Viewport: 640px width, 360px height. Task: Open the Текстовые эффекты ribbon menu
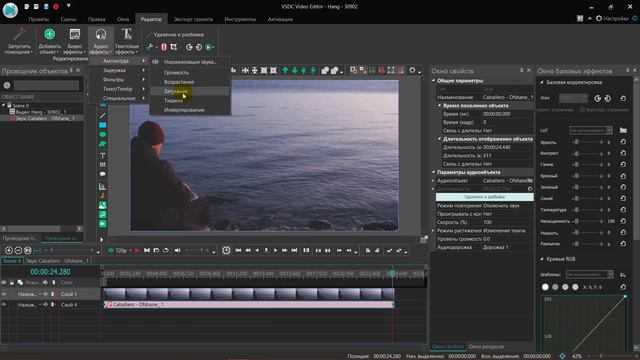127,41
